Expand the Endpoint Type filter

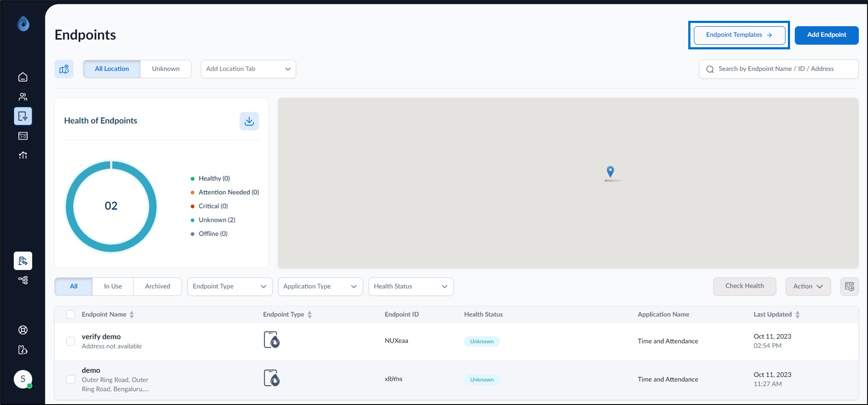(230, 286)
